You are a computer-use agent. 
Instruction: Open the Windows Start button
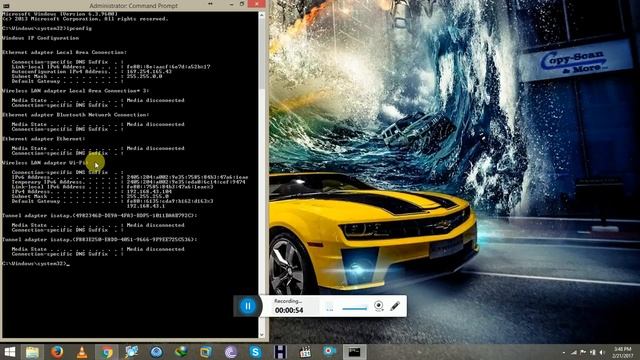coord(10,352)
